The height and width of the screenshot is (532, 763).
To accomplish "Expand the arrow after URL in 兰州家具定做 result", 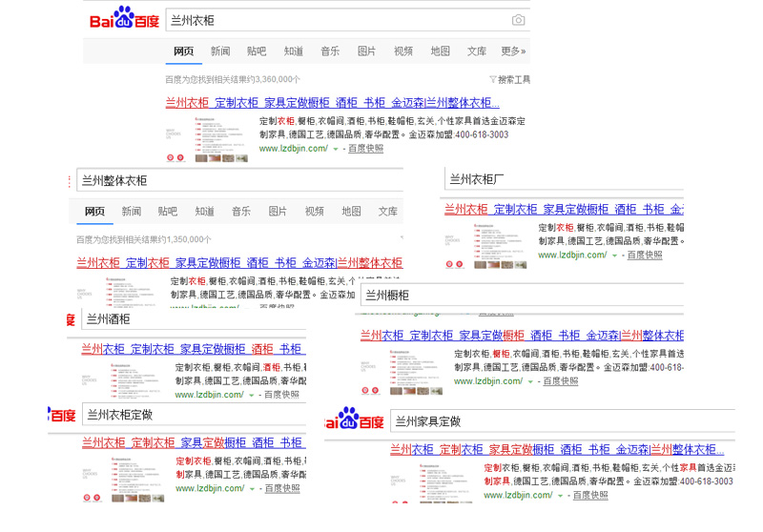I will (x=560, y=496).
